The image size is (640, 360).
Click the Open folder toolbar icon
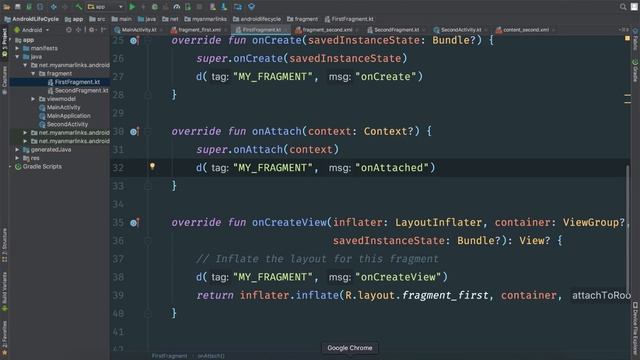click(x=7, y=7)
